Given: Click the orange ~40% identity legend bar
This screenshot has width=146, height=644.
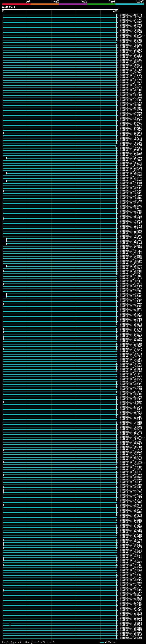Looking at the screenshot, I should pyautogui.click(x=45, y=4).
